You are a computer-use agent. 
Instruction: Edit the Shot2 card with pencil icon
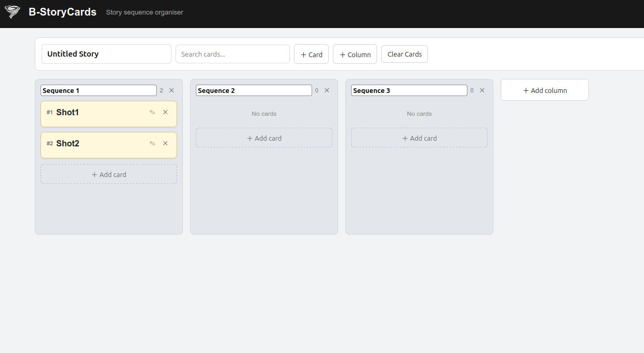pos(152,143)
